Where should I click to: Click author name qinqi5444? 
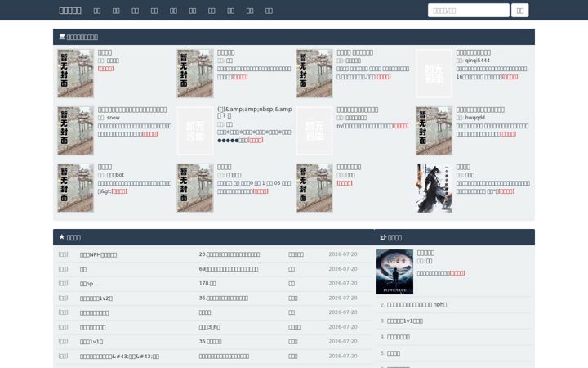478,61
